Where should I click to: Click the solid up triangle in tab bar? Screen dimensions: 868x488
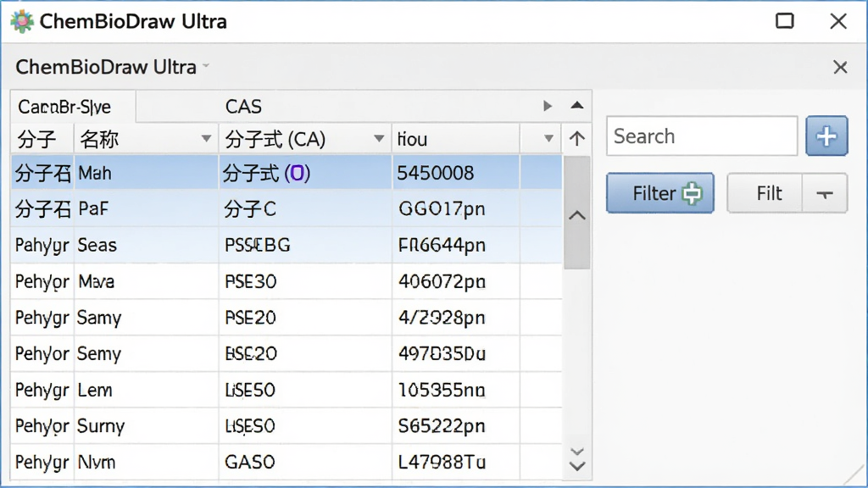tap(576, 105)
